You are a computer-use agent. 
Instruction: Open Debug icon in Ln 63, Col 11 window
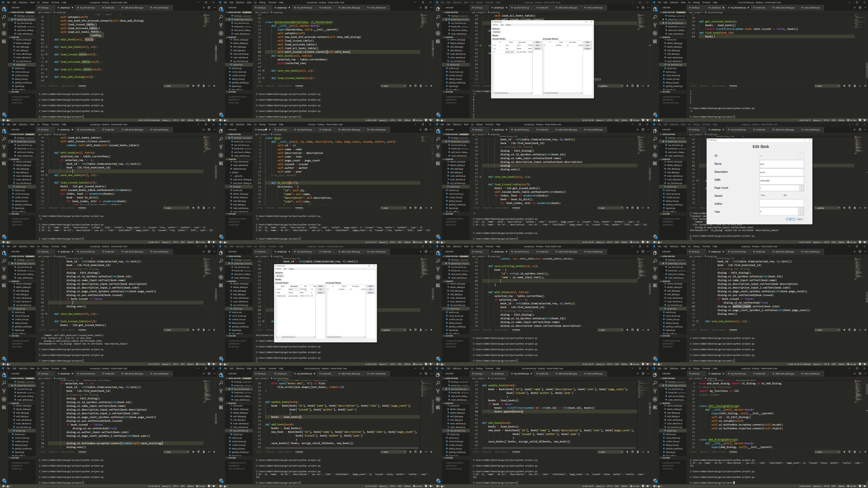click(x=655, y=33)
